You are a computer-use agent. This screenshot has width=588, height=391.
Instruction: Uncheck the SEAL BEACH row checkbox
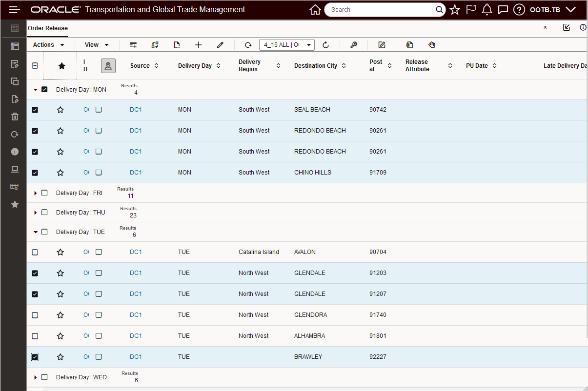pos(35,110)
